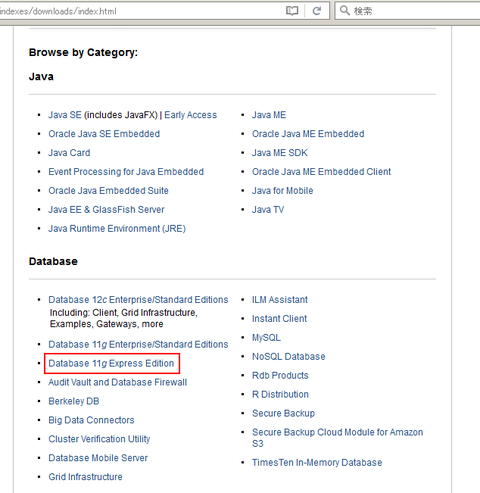The width and height of the screenshot is (480, 493).
Task: Open R Distribution link
Action: coord(280,395)
